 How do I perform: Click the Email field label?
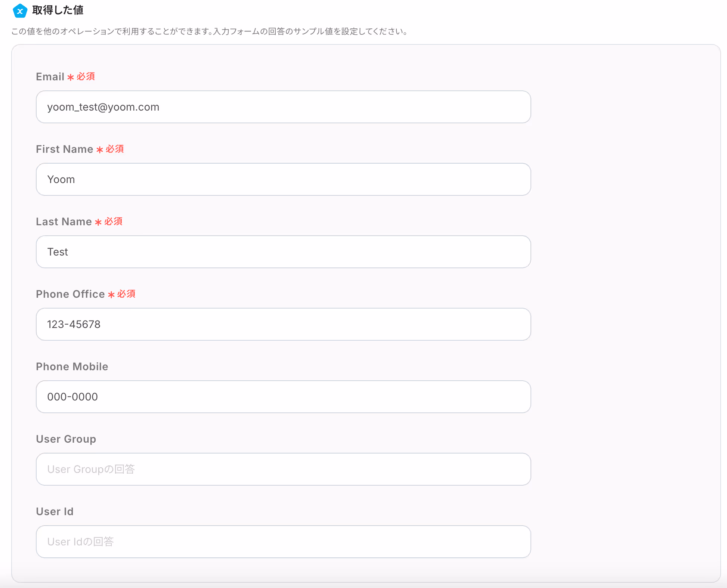[x=50, y=77]
